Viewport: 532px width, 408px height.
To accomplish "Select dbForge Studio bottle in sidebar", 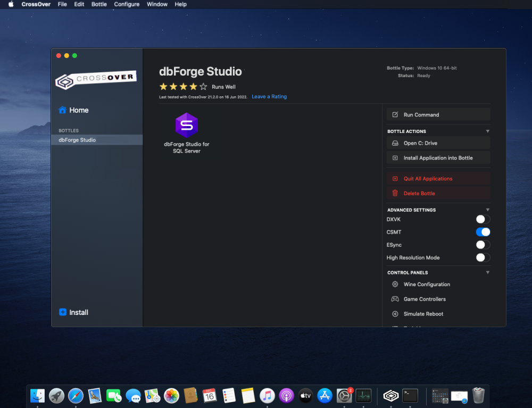I will (97, 140).
